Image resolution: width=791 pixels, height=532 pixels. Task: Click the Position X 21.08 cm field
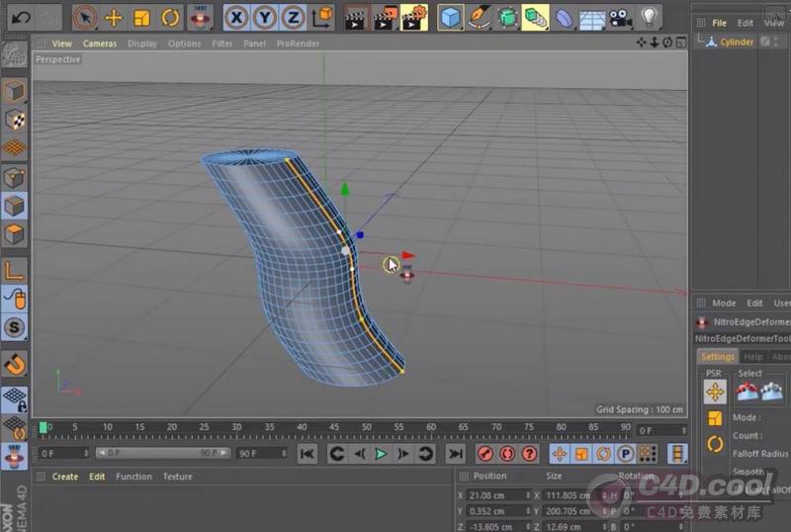497,495
